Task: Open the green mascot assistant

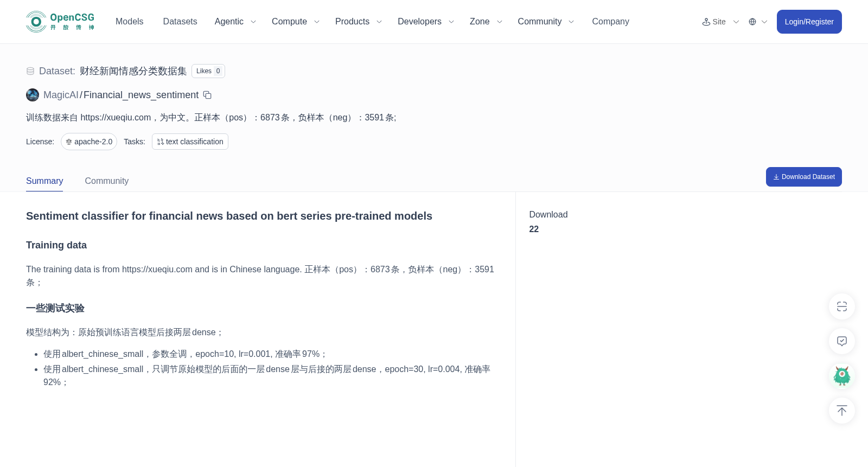Action: pos(841,376)
